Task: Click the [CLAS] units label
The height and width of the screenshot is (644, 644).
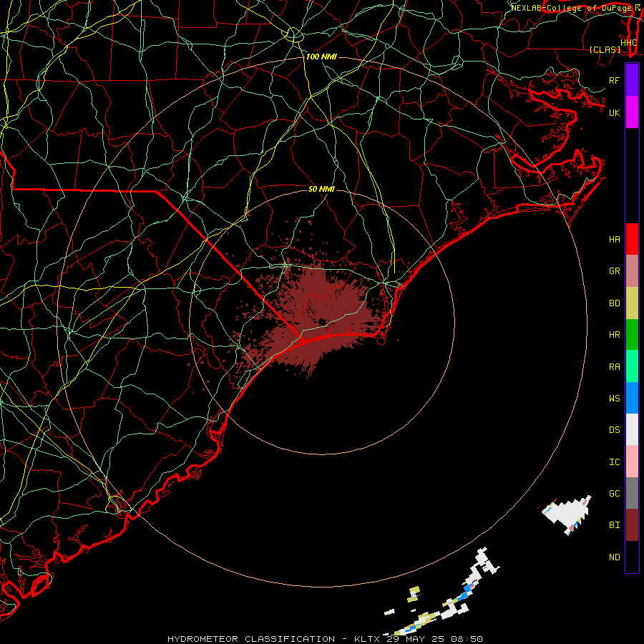Action: click(605, 50)
